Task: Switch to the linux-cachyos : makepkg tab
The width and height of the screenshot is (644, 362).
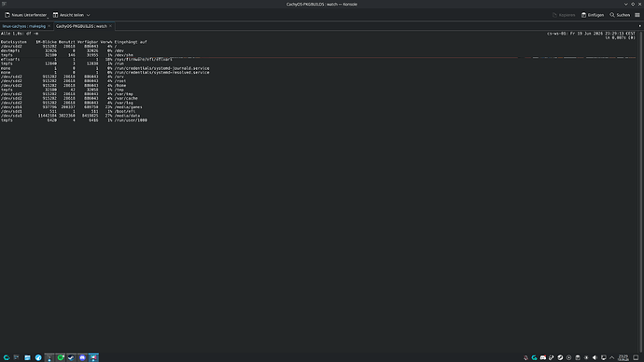Action: pyautogui.click(x=24, y=26)
